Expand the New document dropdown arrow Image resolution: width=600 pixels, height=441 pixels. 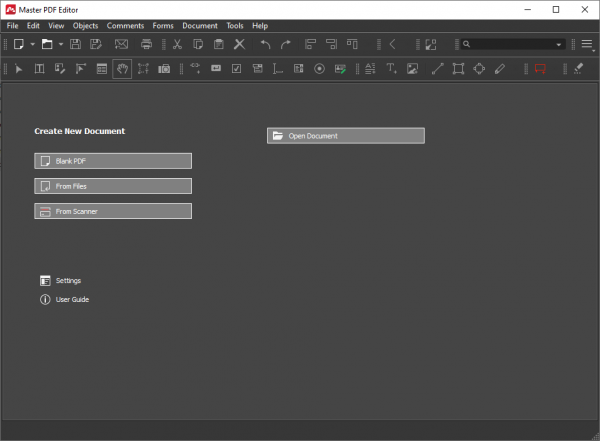[33, 44]
